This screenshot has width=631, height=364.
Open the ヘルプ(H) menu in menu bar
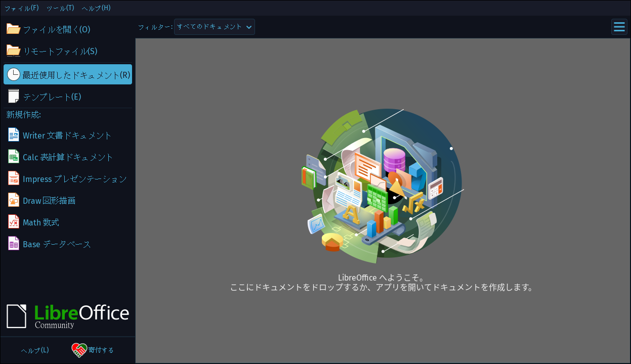(96, 8)
